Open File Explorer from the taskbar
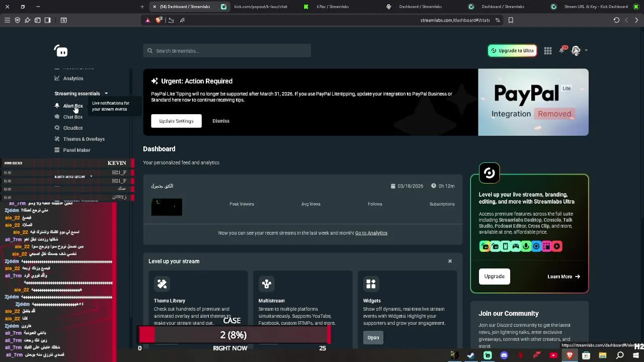Viewport: 644px width, 362px height. pos(602,355)
